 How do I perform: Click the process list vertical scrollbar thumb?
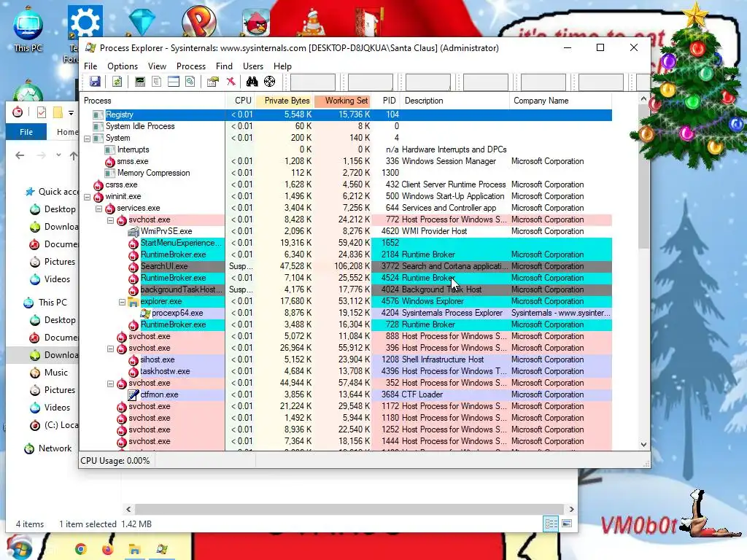pos(643,176)
